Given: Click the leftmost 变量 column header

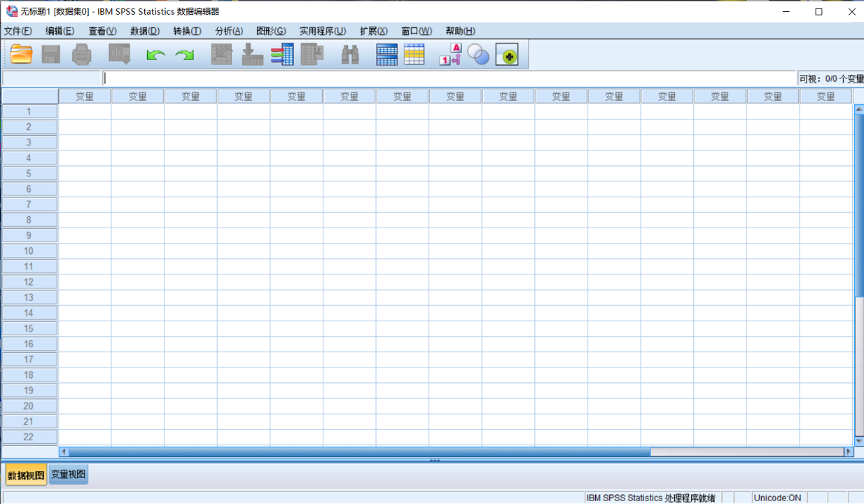Looking at the screenshot, I should click(85, 97).
